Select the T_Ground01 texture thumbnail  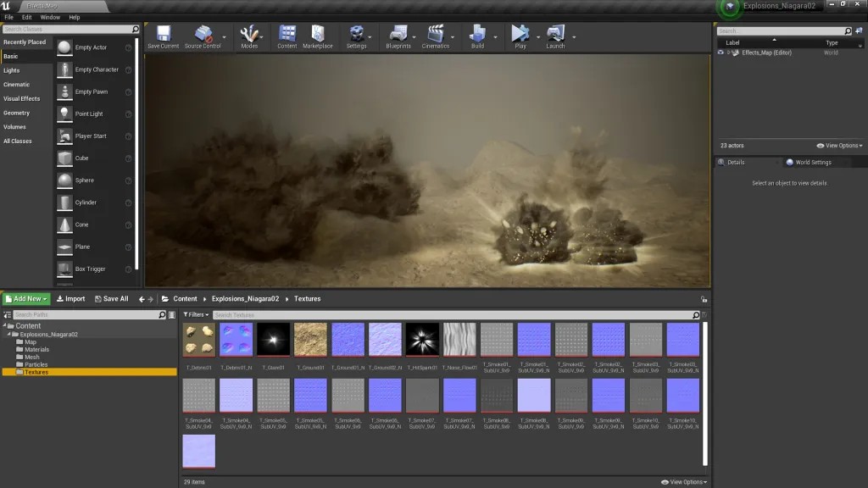tap(310, 340)
